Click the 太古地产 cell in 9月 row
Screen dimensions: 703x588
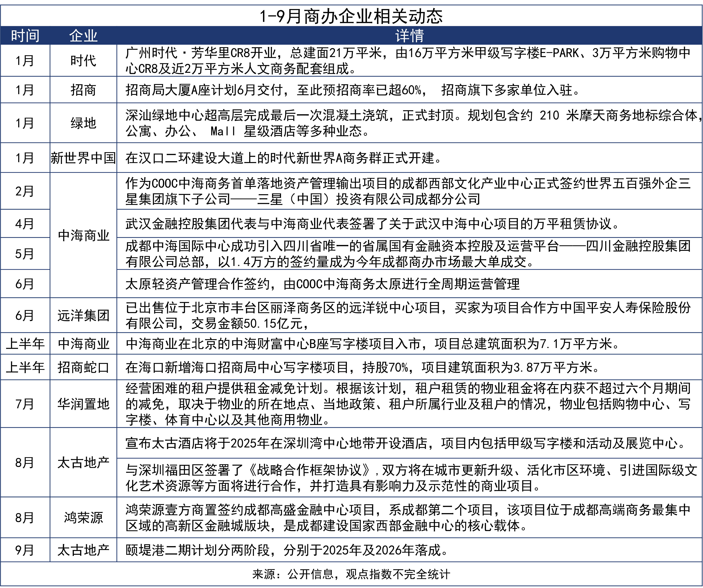click(83, 550)
